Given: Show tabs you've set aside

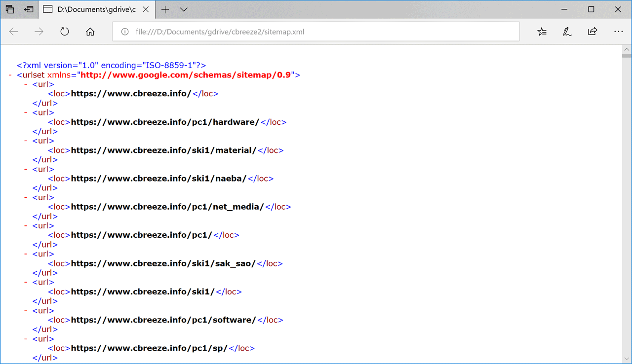Looking at the screenshot, I should coord(10,9).
